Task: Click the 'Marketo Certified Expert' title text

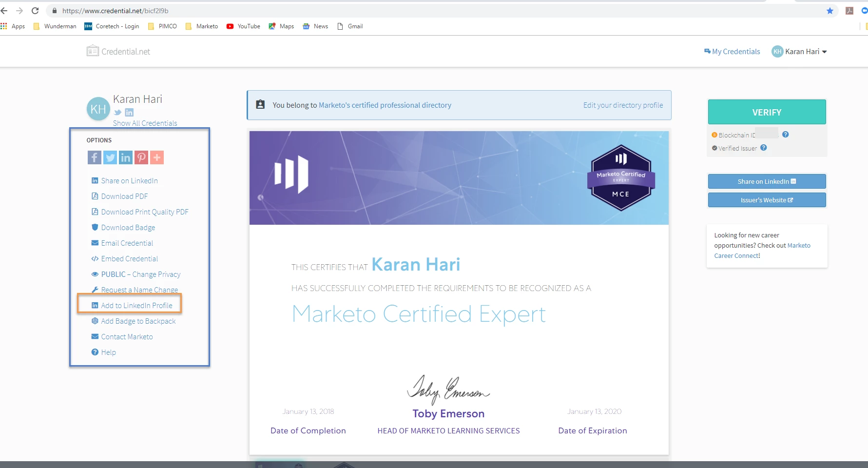Action: pyautogui.click(x=419, y=314)
